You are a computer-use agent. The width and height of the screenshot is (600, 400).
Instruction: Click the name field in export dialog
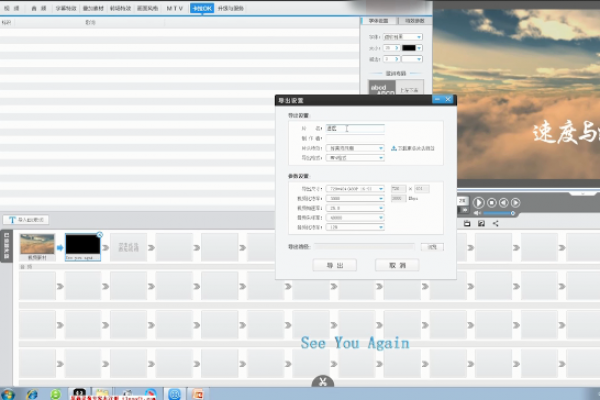pos(355,129)
